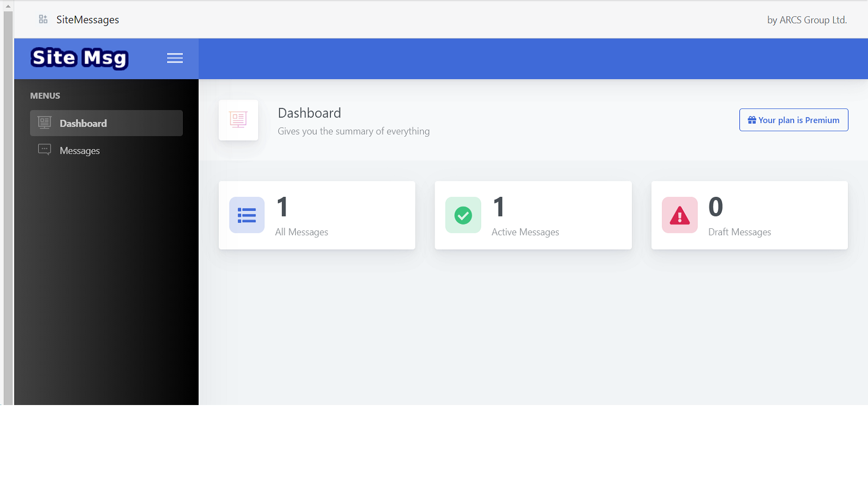Click the SiteMessages app icon in the header
Viewport: 868px width, 488px height.
click(x=42, y=18)
